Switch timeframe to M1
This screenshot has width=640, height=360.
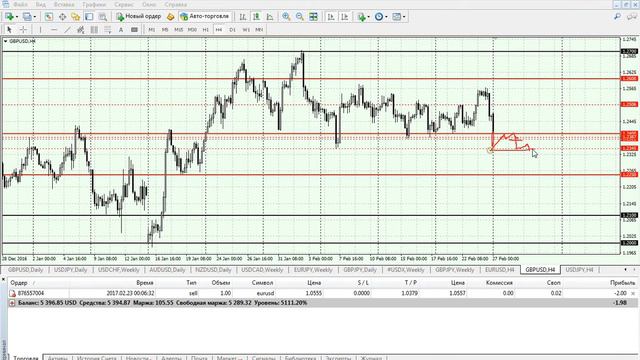click(x=152, y=30)
